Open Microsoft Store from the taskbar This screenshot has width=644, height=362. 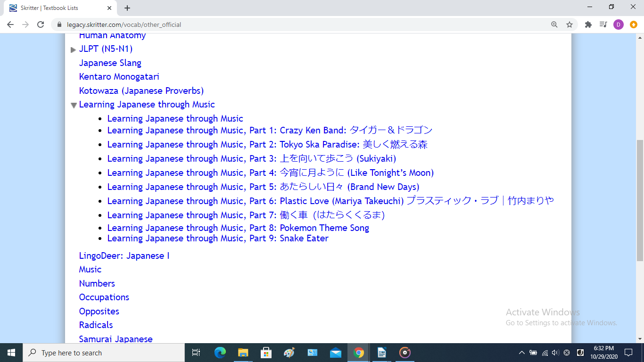(266, 353)
